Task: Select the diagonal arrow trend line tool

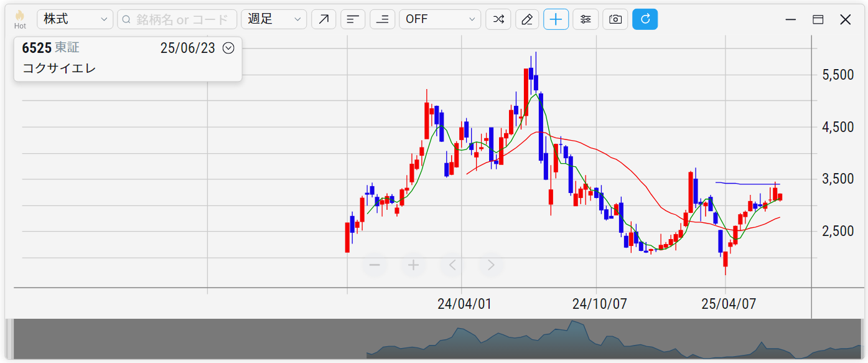Action: (x=324, y=19)
